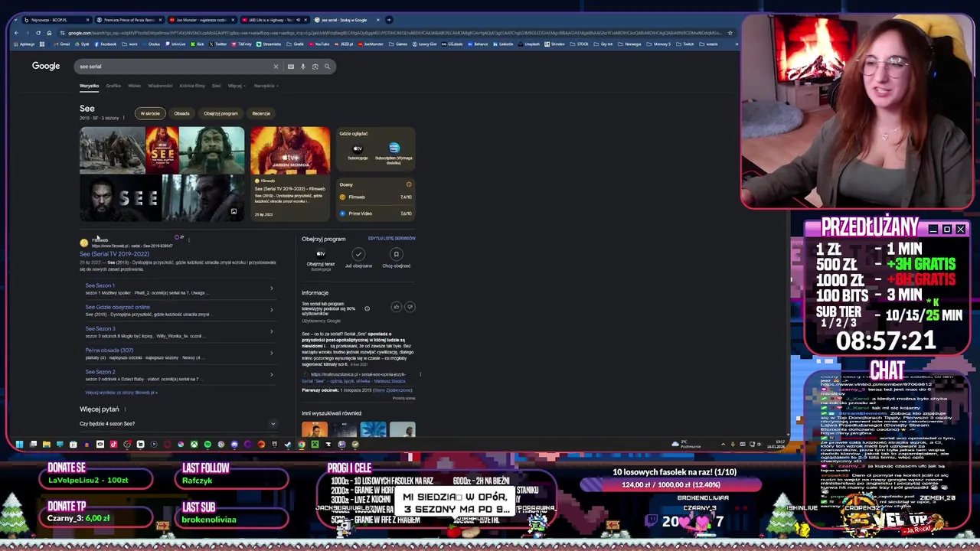The height and width of the screenshot is (551, 980).
Task: Clear the Google search box with the X
Action: click(276, 67)
